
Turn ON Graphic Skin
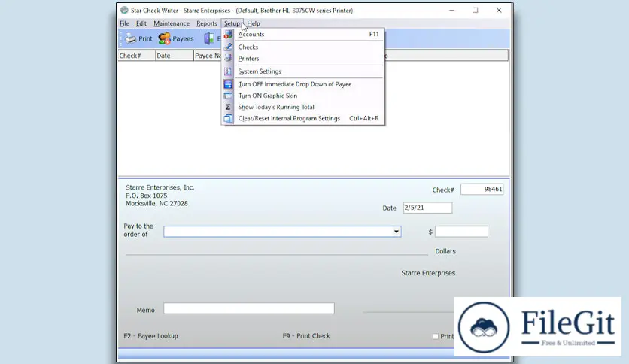tap(303, 96)
